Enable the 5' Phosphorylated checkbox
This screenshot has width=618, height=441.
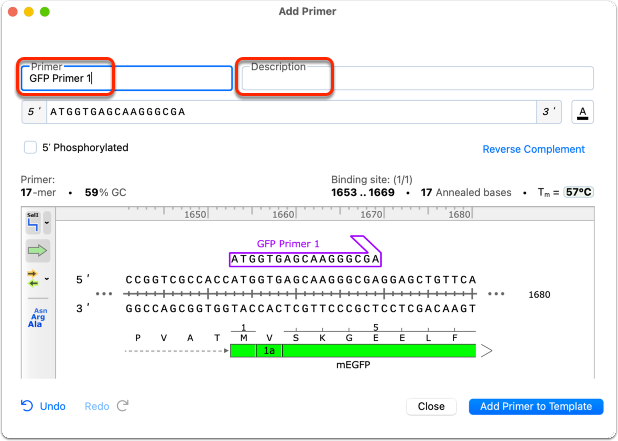[30, 147]
